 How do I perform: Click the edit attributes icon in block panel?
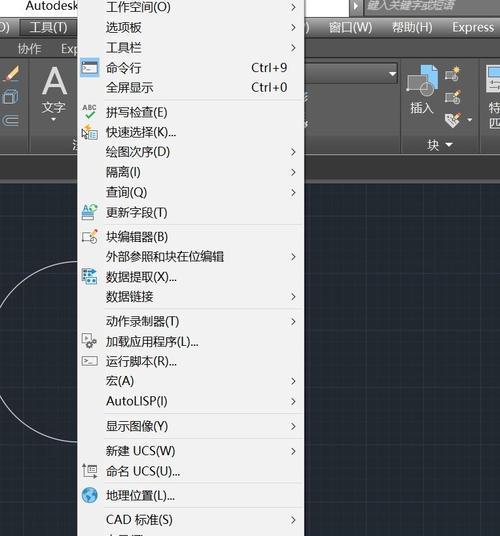[453, 120]
